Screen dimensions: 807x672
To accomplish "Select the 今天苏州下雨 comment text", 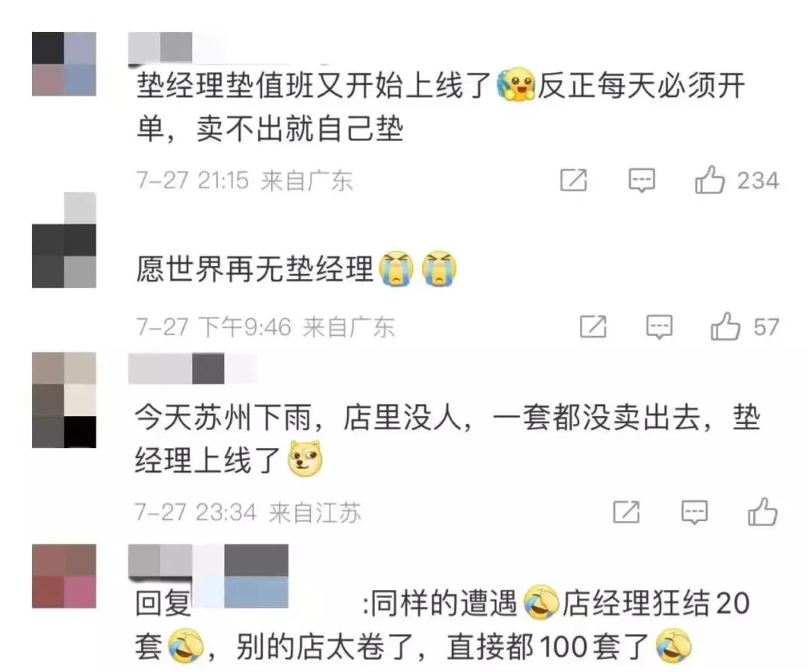I will pyautogui.click(x=448, y=439).
